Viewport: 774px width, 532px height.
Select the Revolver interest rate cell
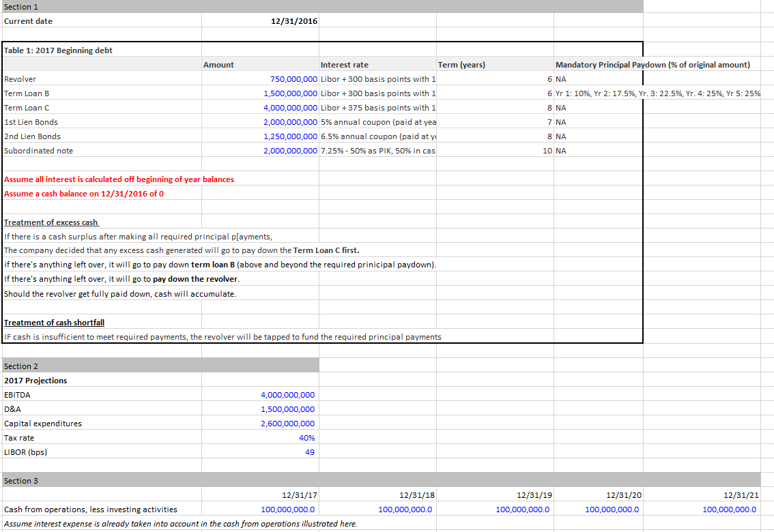coord(378,79)
